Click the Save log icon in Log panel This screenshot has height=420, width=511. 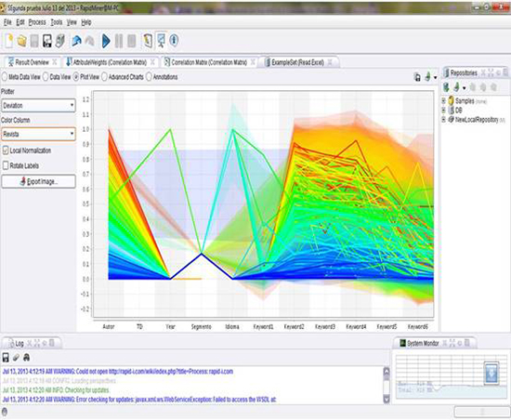coord(6,358)
